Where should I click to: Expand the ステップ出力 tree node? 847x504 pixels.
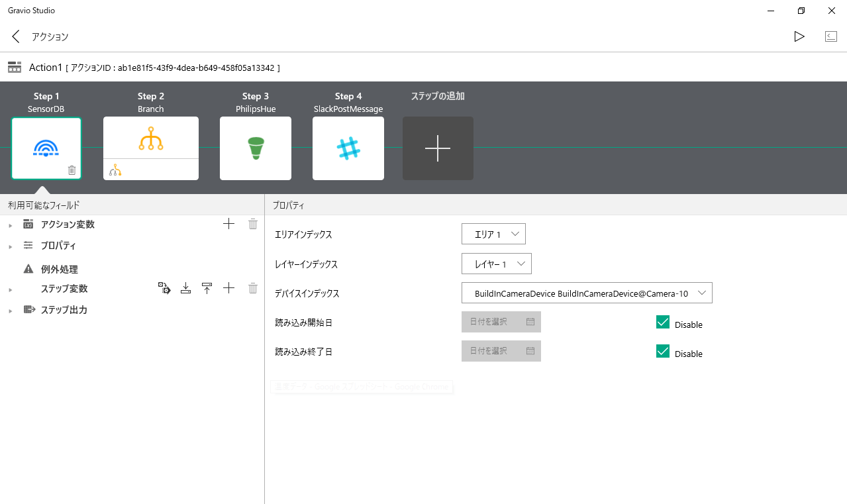10,311
